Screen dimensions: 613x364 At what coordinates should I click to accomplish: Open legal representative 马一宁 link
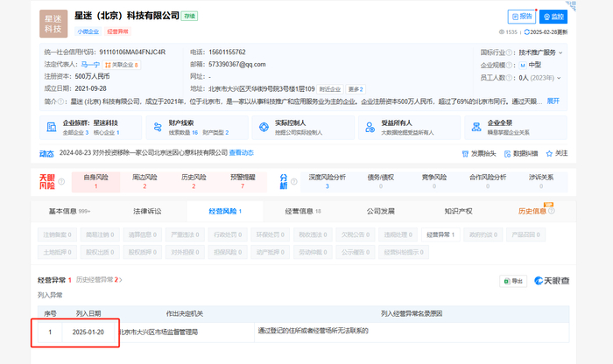[90, 65]
